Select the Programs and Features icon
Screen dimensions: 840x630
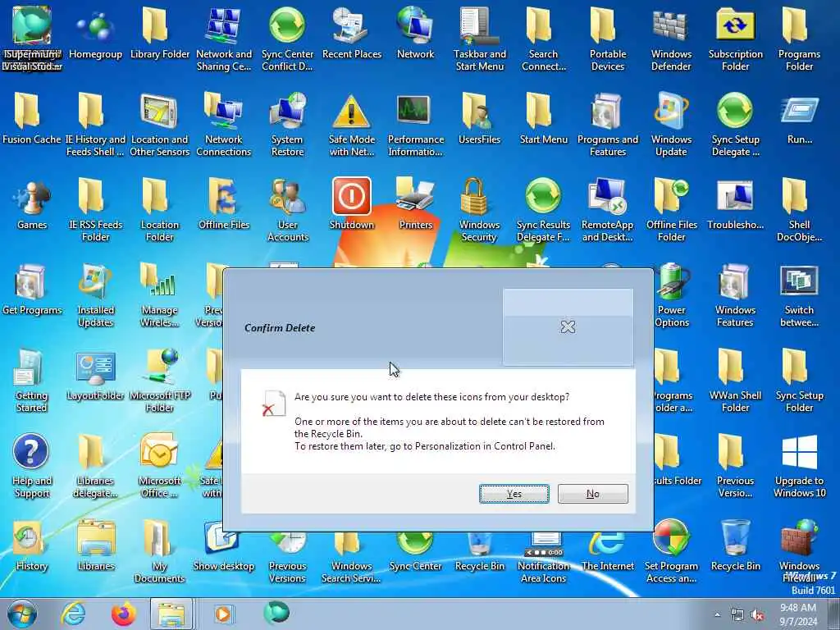coord(608,126)
